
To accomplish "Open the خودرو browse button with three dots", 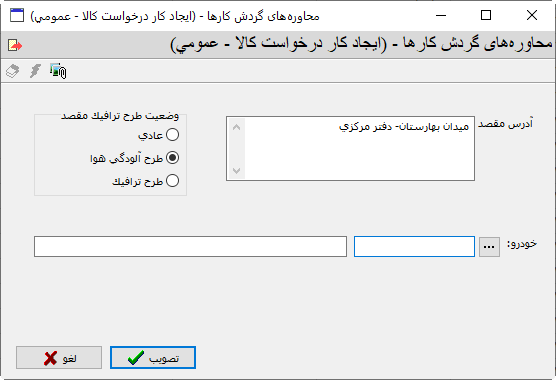I will [x=489, y=247].
